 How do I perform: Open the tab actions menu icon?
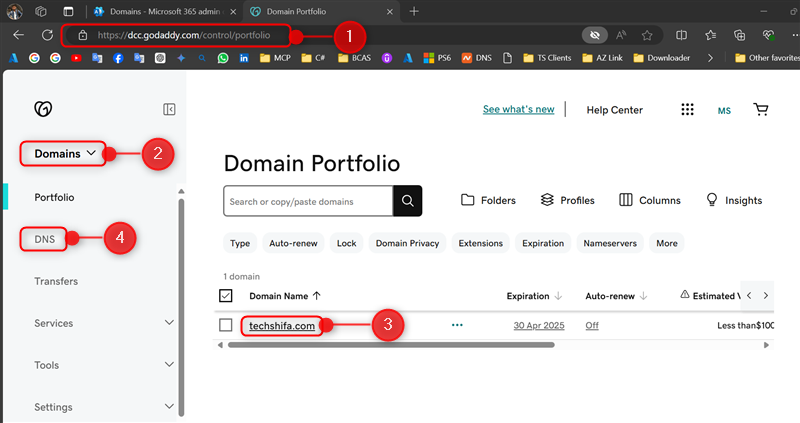pyautogui.click(x=68, y=11)
